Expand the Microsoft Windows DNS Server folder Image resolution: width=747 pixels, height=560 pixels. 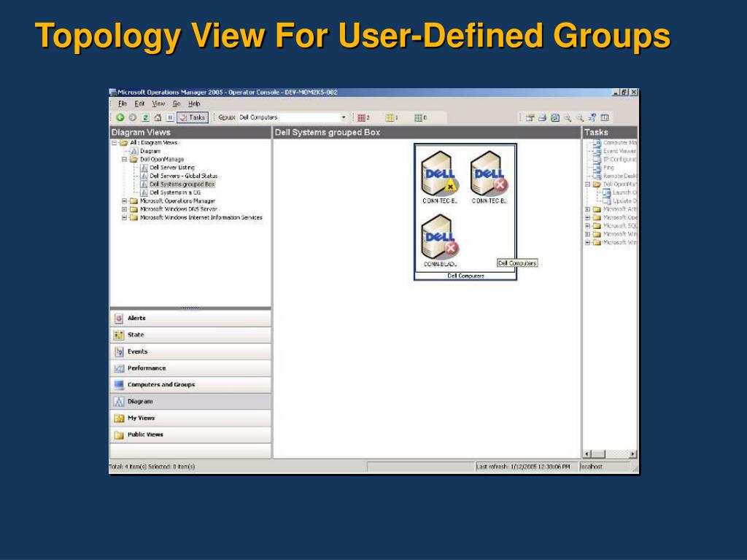tap(124, 209)
